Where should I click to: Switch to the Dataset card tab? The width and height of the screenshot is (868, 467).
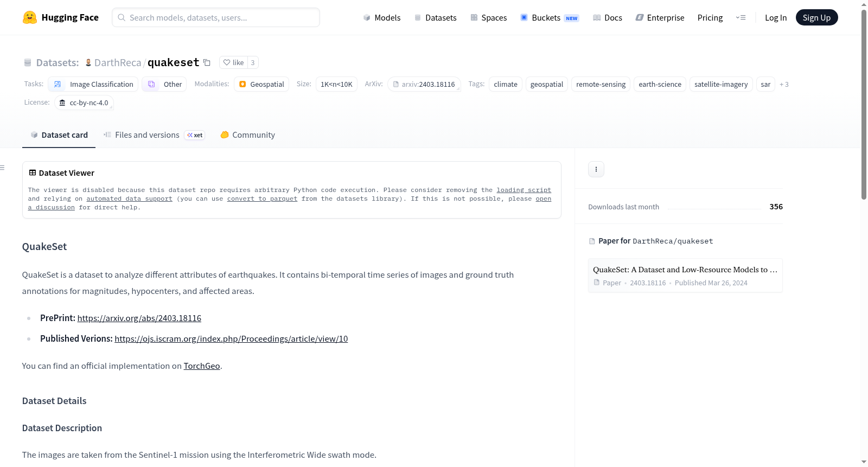pos(59,135)
